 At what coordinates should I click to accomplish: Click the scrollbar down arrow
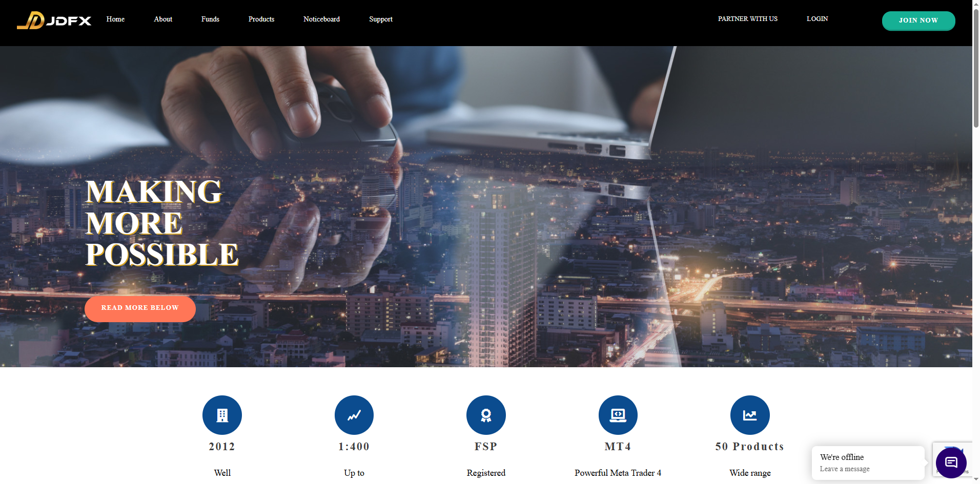click(x=976, y=480)
